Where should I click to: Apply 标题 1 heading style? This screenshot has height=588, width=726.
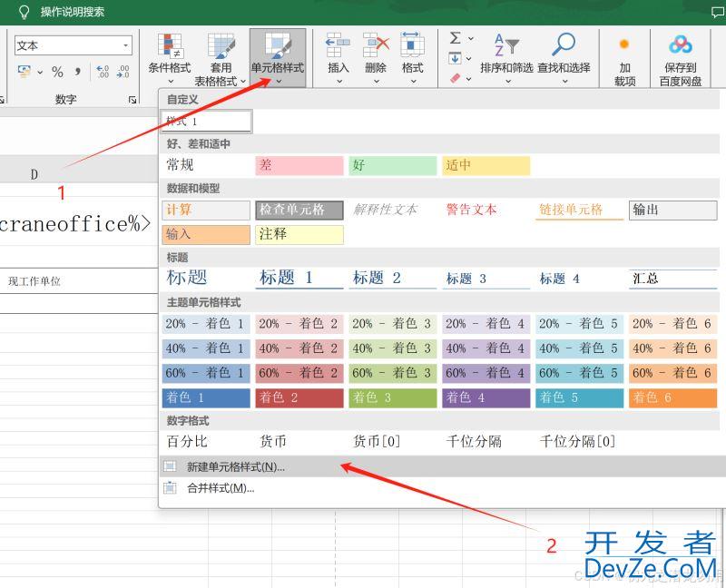pos(299,278)
